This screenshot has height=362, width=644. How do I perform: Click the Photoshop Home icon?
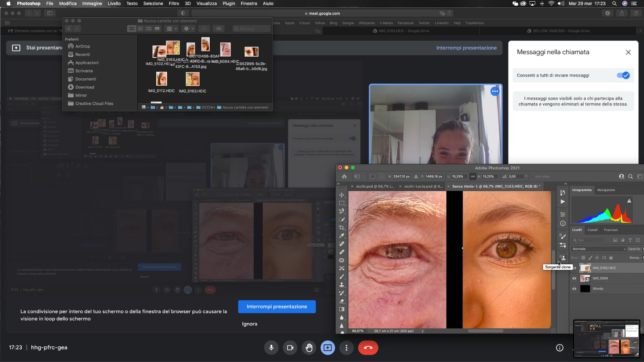point(344,177)
